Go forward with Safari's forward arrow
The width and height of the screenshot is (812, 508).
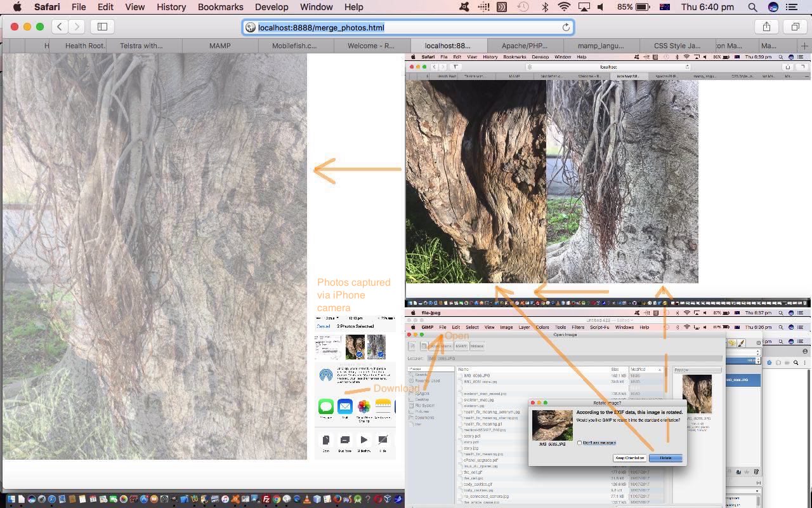pos(77,27)
